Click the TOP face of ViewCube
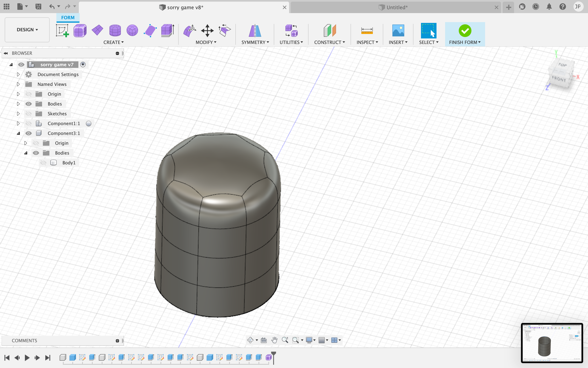Image resolution: width=588 pixels, height=368 pixels. (562, 65)
